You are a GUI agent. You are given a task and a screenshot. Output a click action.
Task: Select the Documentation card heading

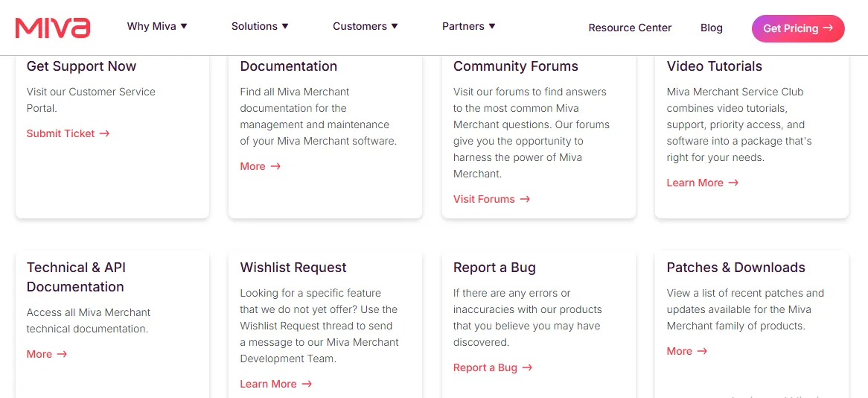coord(288,66)
